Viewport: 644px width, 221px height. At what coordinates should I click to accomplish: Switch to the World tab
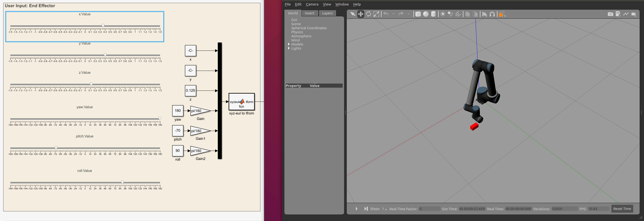(293, 13)
